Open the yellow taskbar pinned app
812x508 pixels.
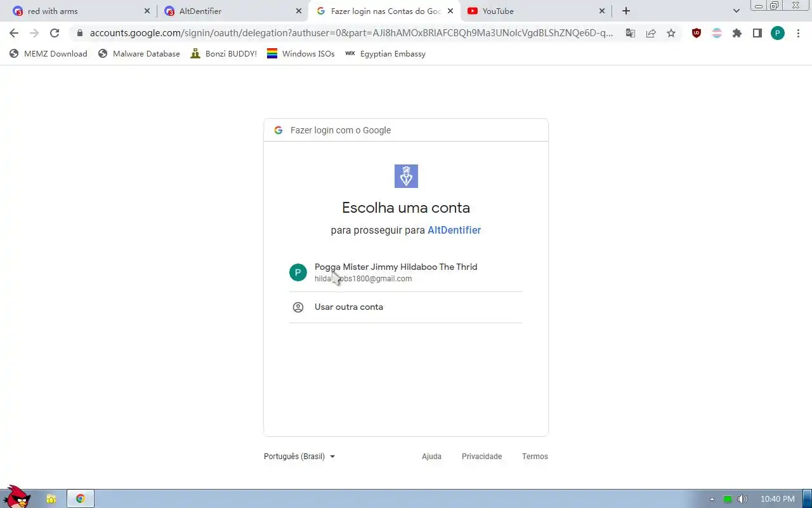point(51,499)
